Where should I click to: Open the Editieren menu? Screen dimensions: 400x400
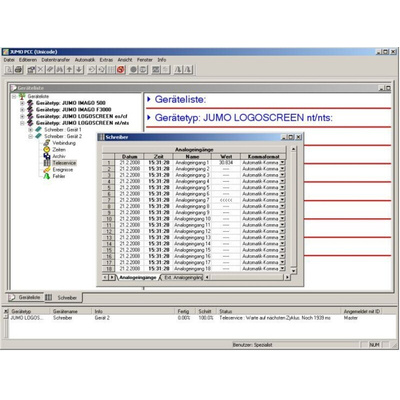point(28,60)
